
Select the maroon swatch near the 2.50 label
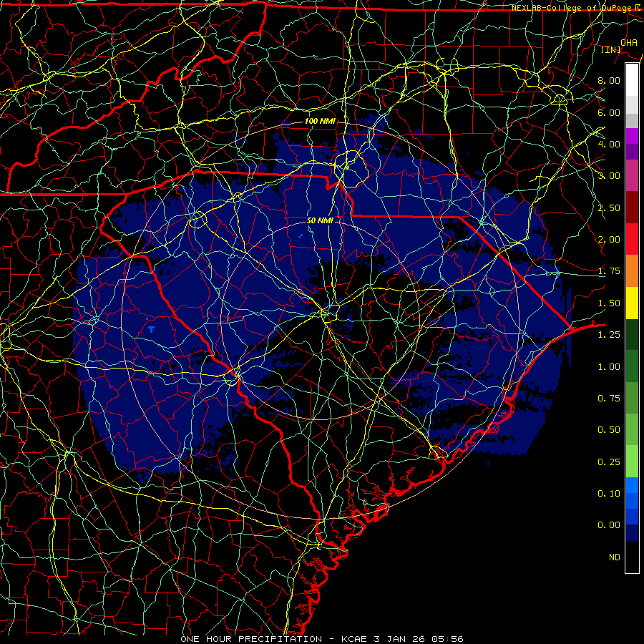pyautogui.click(x=632, y=208)
